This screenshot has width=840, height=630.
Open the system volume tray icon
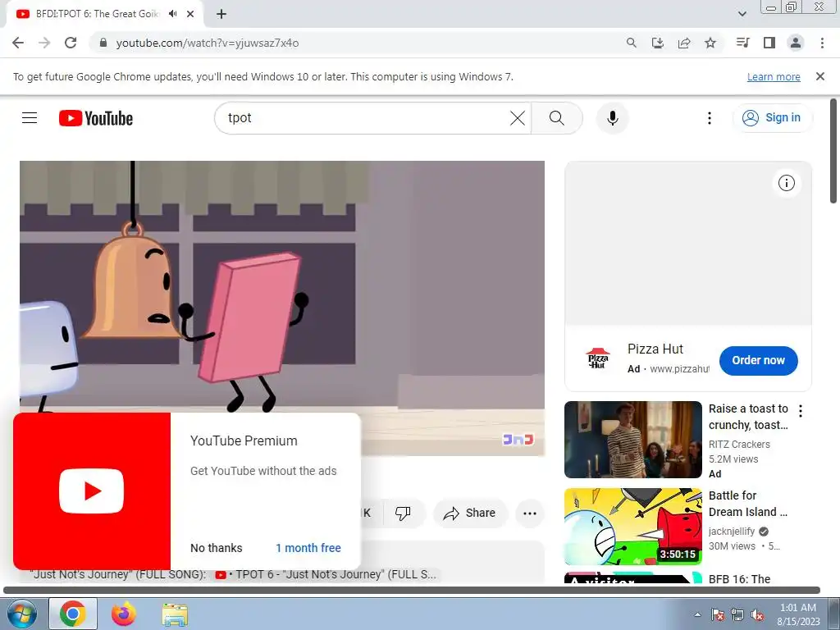(757, 614)
